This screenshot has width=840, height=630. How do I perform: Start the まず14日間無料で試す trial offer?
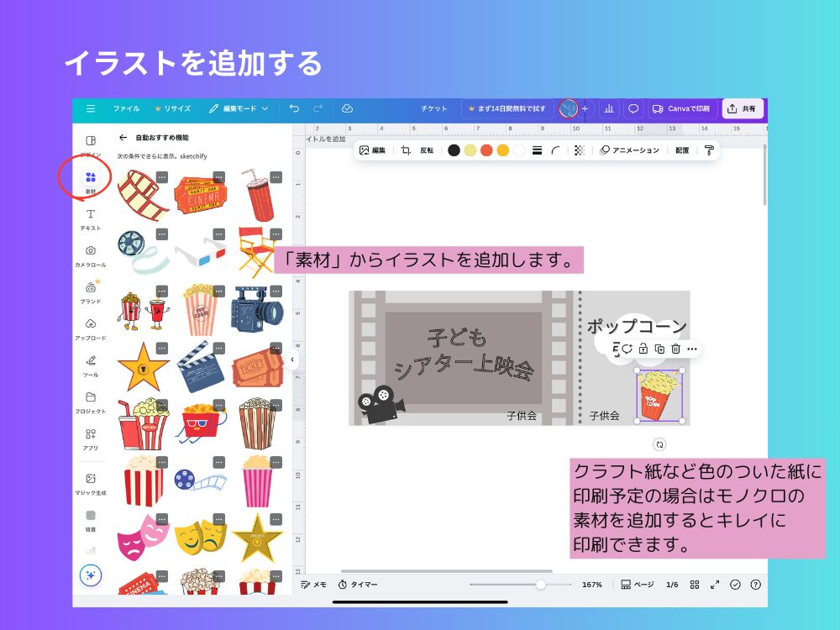tap(509, 108)
